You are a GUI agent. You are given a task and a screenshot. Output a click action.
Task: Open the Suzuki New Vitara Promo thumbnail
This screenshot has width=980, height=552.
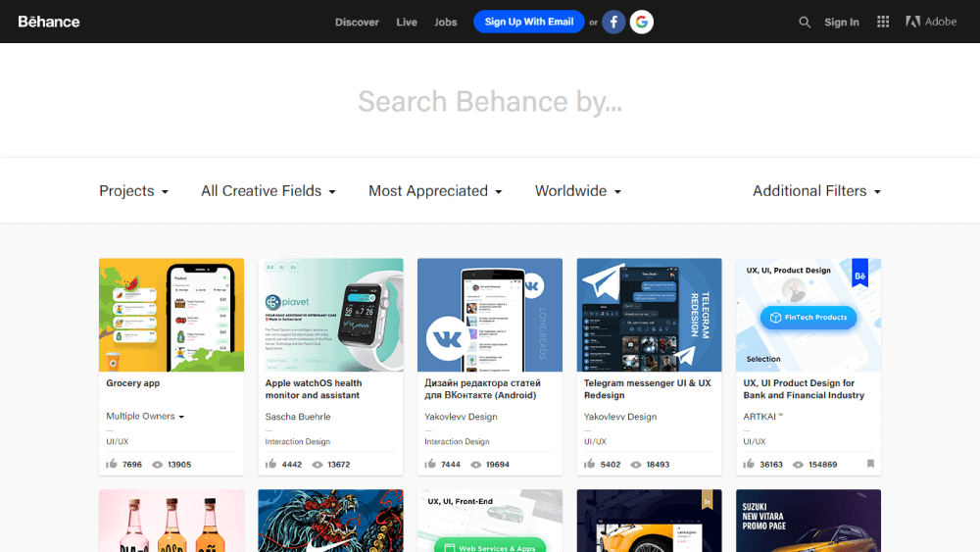coord(808,521)
